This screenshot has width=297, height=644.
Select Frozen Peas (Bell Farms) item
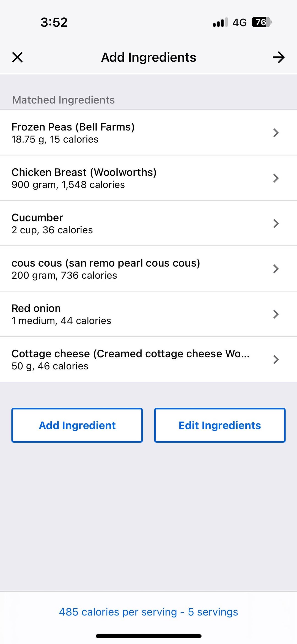73,127
